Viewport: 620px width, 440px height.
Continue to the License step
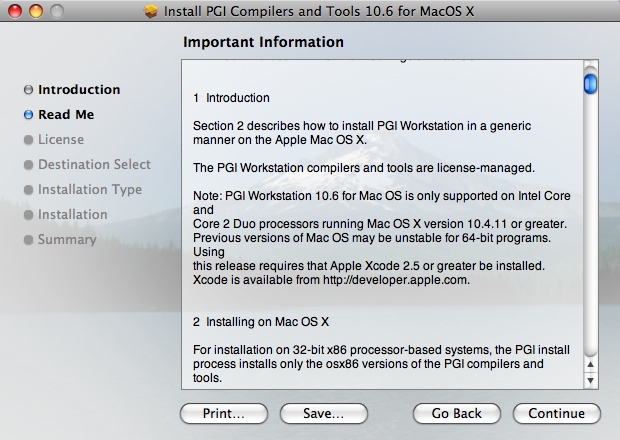coord(557,414)
